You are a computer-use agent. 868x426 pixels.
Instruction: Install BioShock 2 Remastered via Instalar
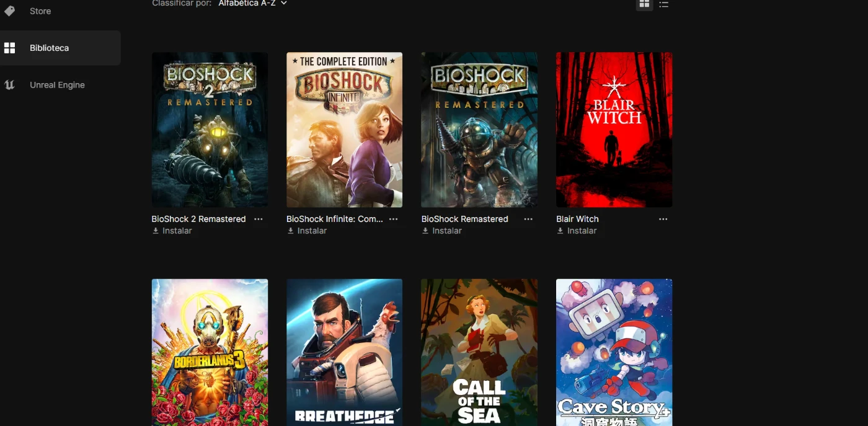(x=172, y=231)
